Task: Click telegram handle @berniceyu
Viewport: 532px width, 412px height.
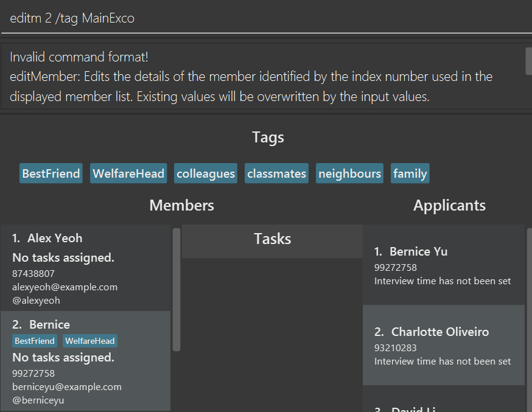Action: point(38,400)
